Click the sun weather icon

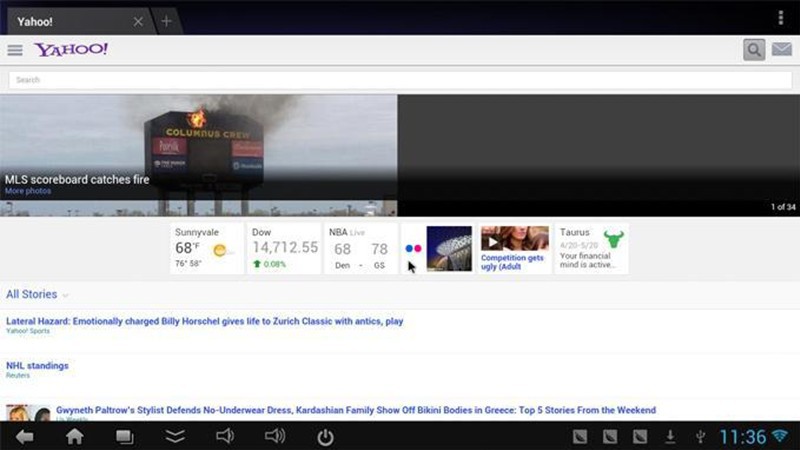tap(220, 251)
